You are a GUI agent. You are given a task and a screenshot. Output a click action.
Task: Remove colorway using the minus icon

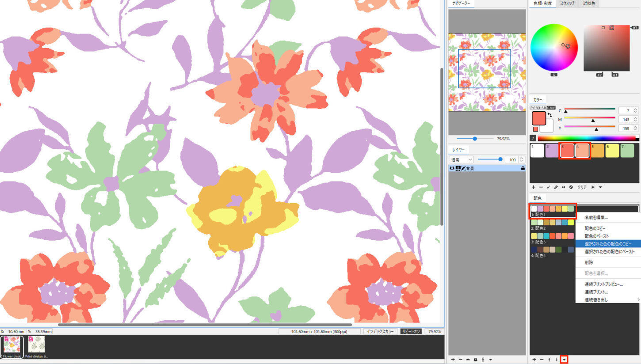[542, 360]
